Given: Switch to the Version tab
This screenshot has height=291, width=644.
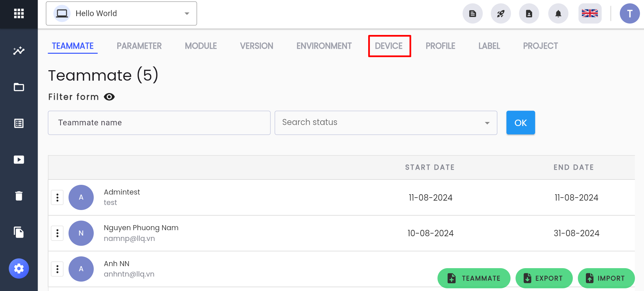Looking at the screenshot, I should [257, 46].
